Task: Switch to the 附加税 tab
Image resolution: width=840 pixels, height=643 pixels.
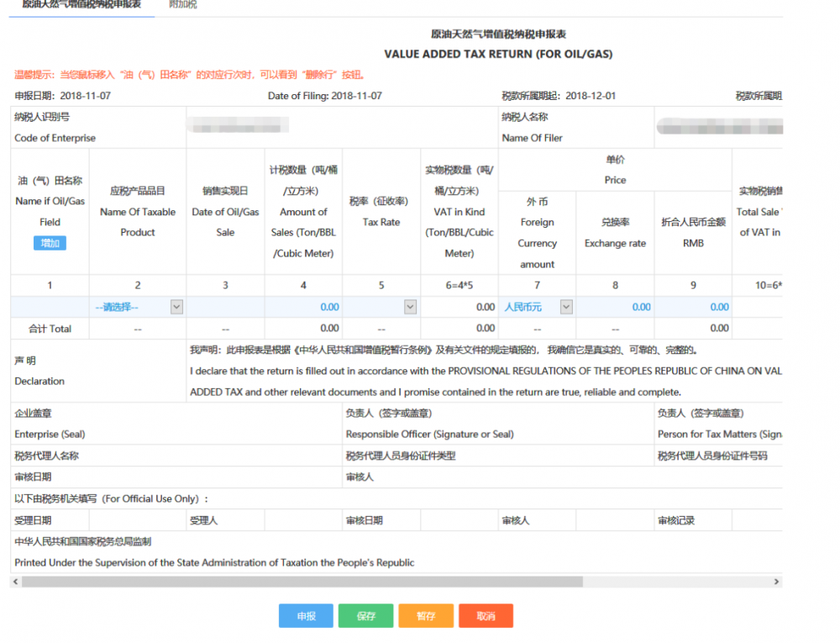Action: 182,5
